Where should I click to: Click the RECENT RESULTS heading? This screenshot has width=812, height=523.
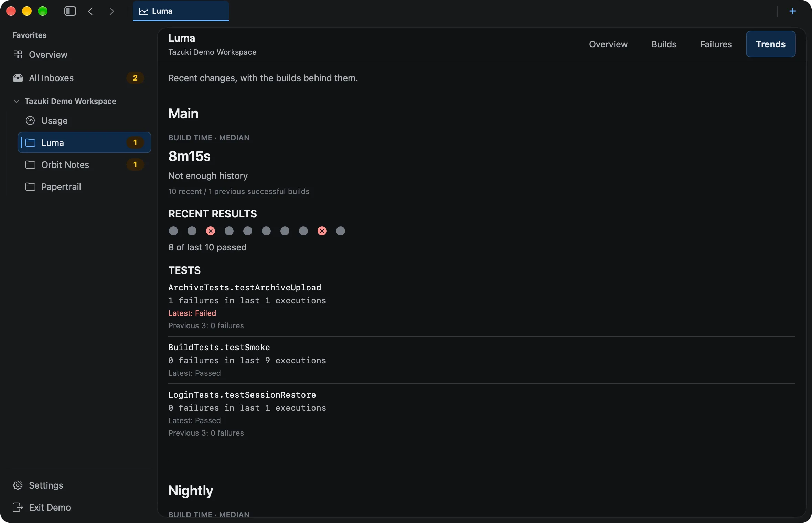click(x=213, y=214)
